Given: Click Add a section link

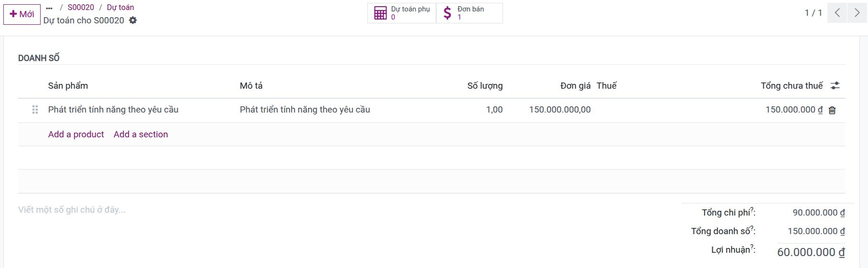Looking at the screenshot, I should pos(141,134).
